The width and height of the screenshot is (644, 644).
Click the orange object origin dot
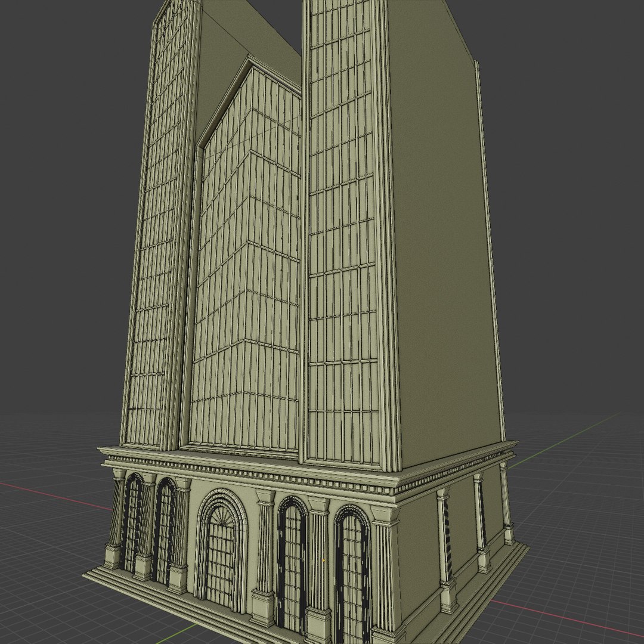[324, 560]
